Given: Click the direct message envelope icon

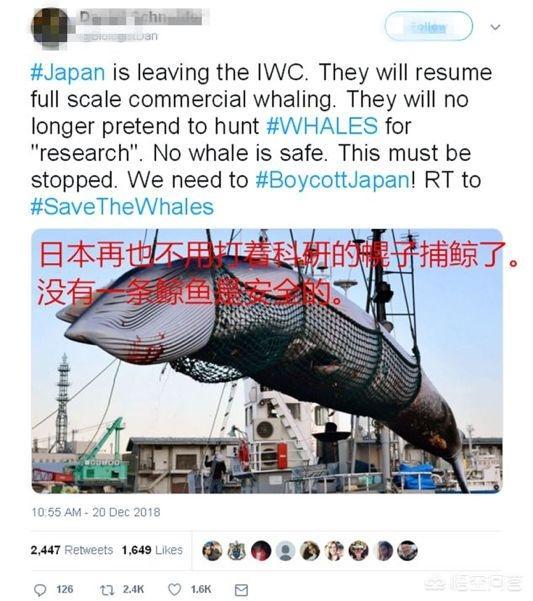Looking at the screenshot, I should point(241,590).
